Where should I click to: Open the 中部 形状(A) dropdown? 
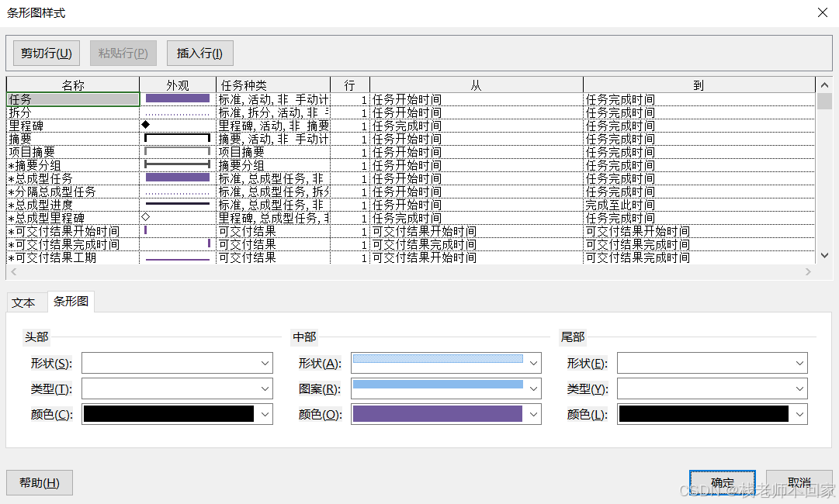pyautogui.click(x=446, y=363)
